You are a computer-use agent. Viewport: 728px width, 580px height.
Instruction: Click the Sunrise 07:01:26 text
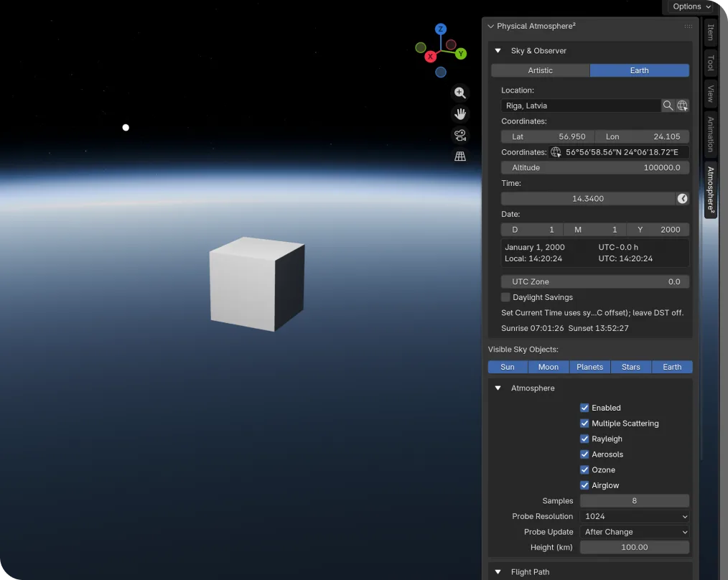(x=533, y=328)
